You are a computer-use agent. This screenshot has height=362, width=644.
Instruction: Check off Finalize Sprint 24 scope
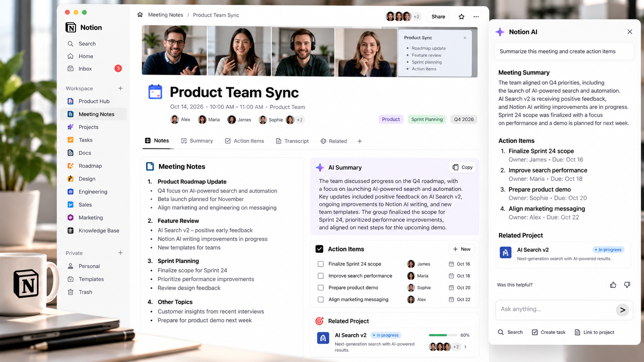click(320, 264)
